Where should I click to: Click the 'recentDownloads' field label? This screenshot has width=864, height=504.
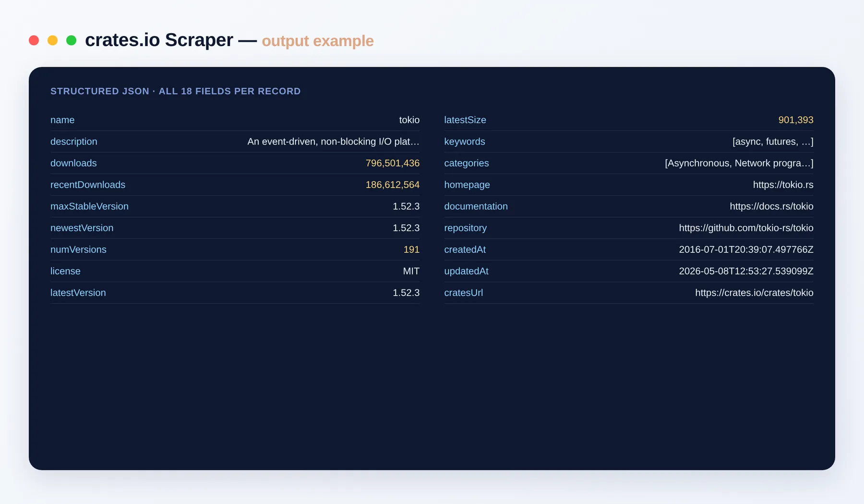(x=88, y=185)
